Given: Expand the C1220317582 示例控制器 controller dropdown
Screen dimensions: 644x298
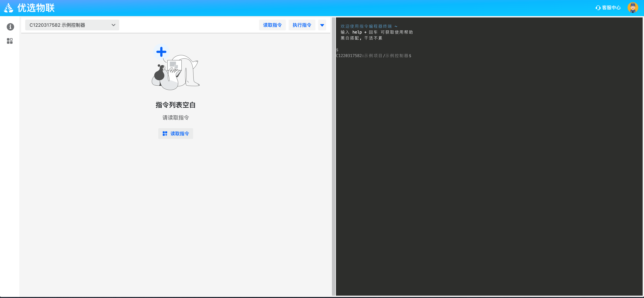Looking at the screenshot, I should pyautogui.click(x=72, y=25).
